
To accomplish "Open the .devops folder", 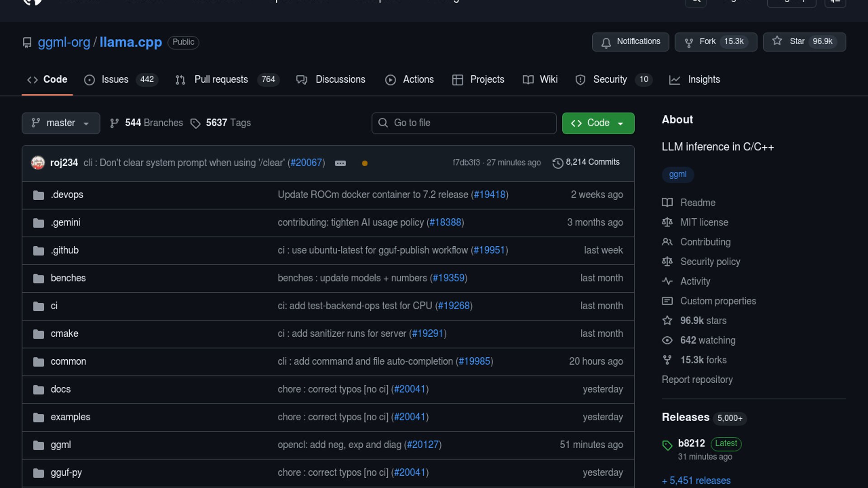I will tap(67, 195).
